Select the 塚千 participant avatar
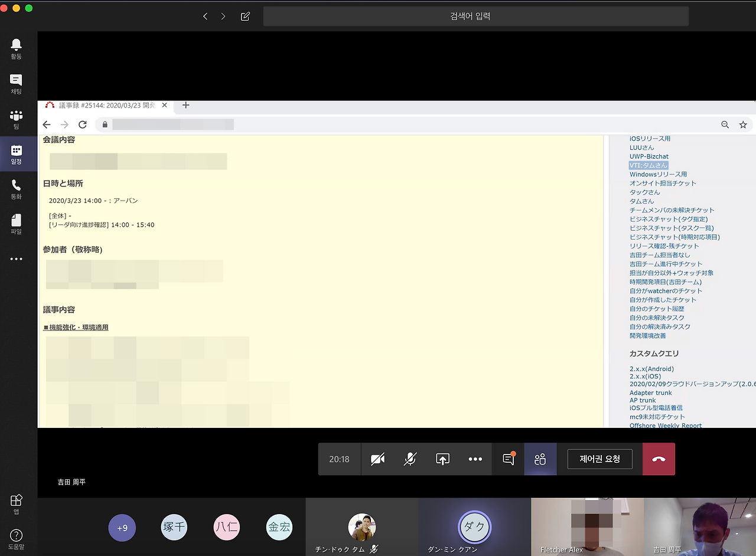The width and height of the screenshot is (756, 556). click(174, 528)
